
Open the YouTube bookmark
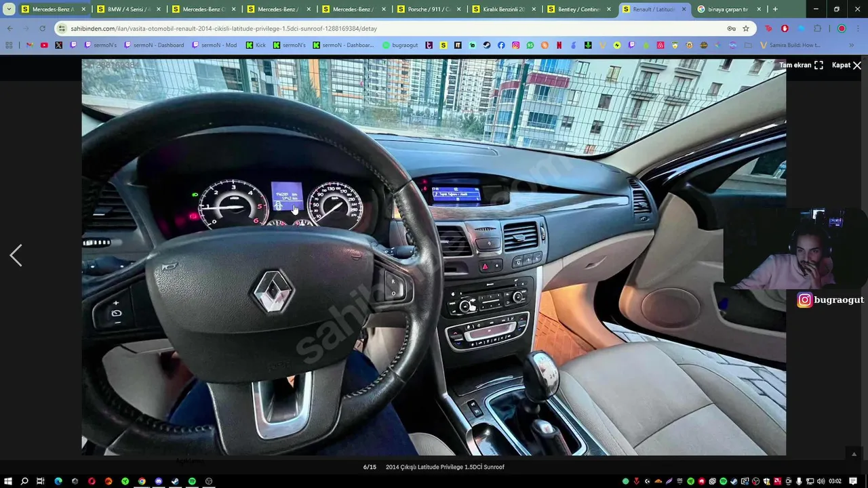(x=44, y=45)
